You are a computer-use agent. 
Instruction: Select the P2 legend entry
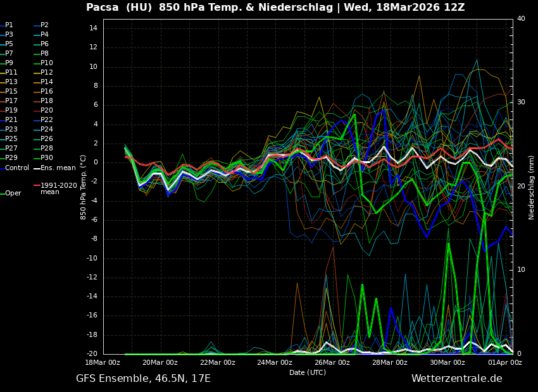click(44, 25)
